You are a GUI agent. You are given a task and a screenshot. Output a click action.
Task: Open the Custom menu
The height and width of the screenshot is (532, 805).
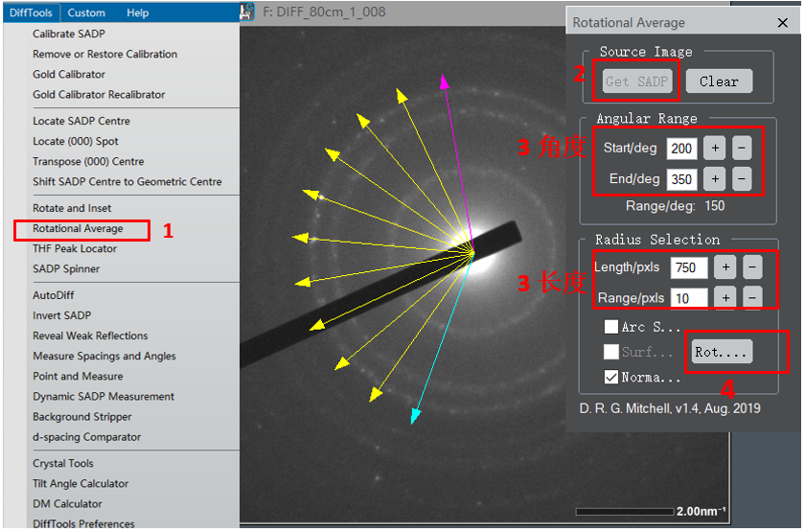coord(86,12)
